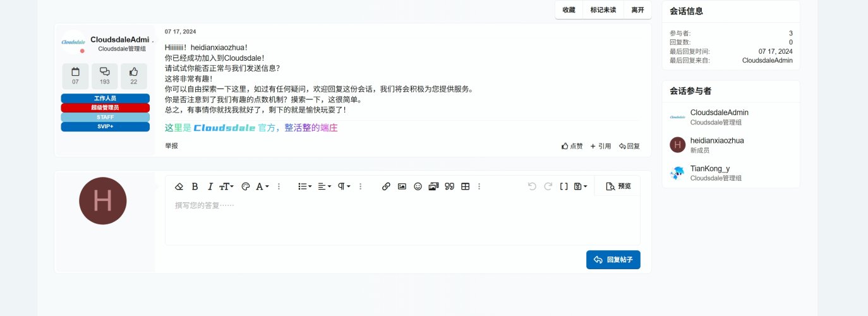This screenshot has width=868, height=316.
Task: Open more text options after font family
Action: coord(279,186)
